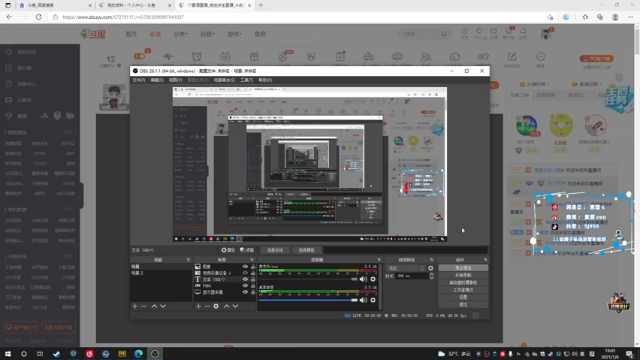Toggle the orange switch in Douyu streamer toolbar

click(x=140, y=56)
